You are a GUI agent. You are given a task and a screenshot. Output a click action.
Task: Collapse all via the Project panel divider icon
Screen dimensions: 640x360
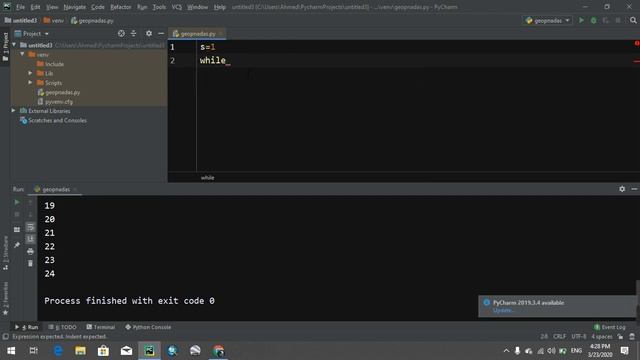133,33
